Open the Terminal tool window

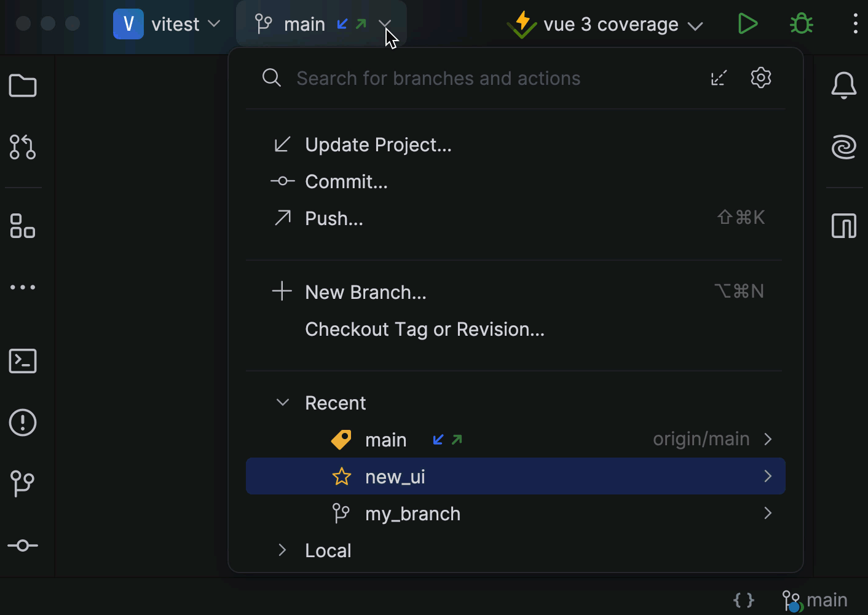23,361
